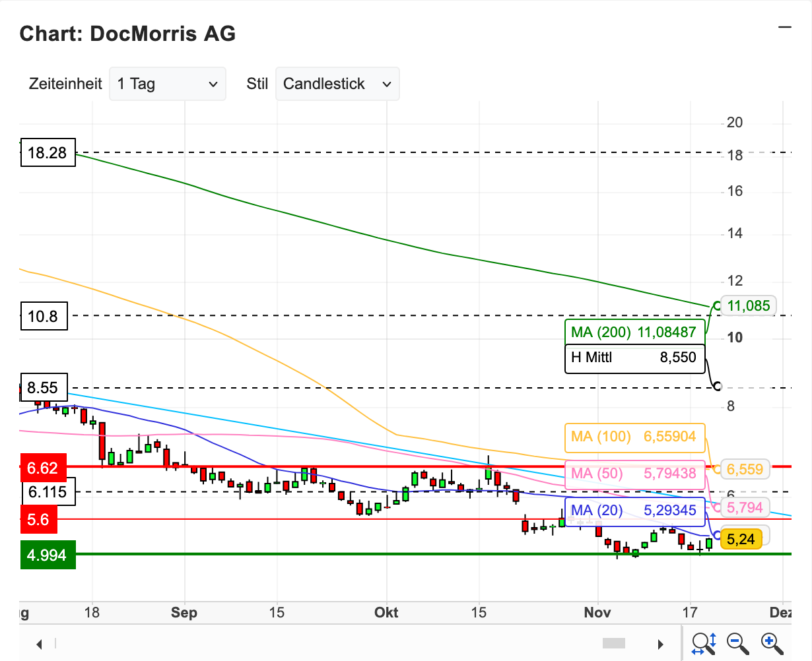Image resolution: width=812 pixels, height=661 pixels.
Task: Click the 'Nov' date axis label
Action: coord(597,612)
